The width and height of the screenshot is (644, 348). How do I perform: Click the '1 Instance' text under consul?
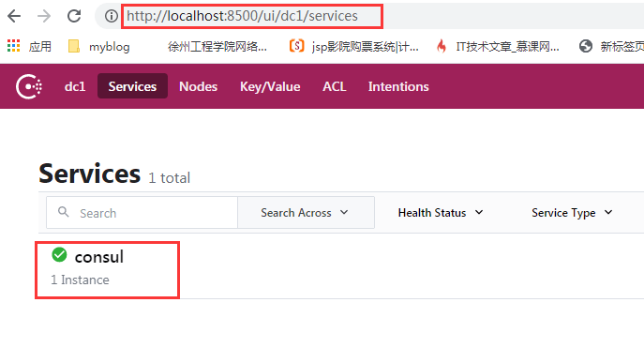80,280
